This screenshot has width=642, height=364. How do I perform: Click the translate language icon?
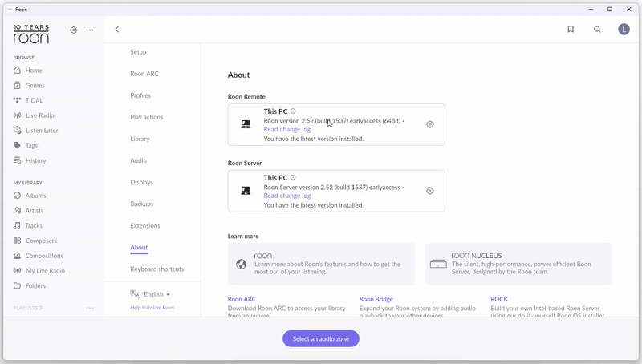pyautogui.click(x=135, y=293)
